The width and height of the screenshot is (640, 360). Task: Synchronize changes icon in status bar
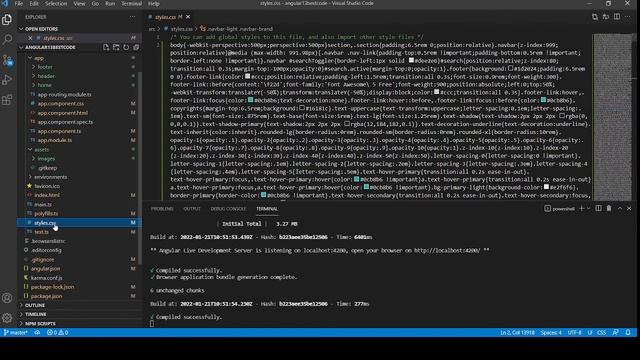37,333
